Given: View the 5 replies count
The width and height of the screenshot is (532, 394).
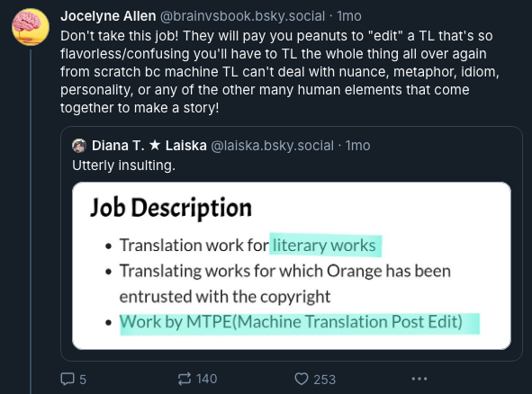Looking at the screenshot, I should click(83, 380).
